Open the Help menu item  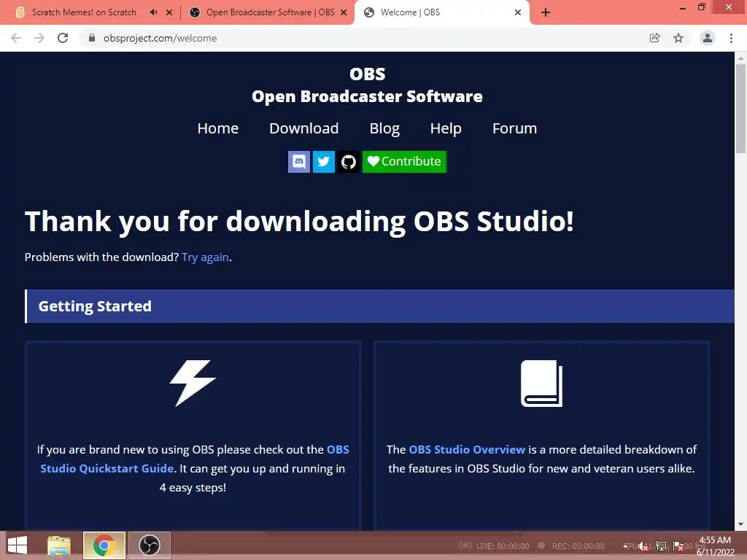pos(446,128)
